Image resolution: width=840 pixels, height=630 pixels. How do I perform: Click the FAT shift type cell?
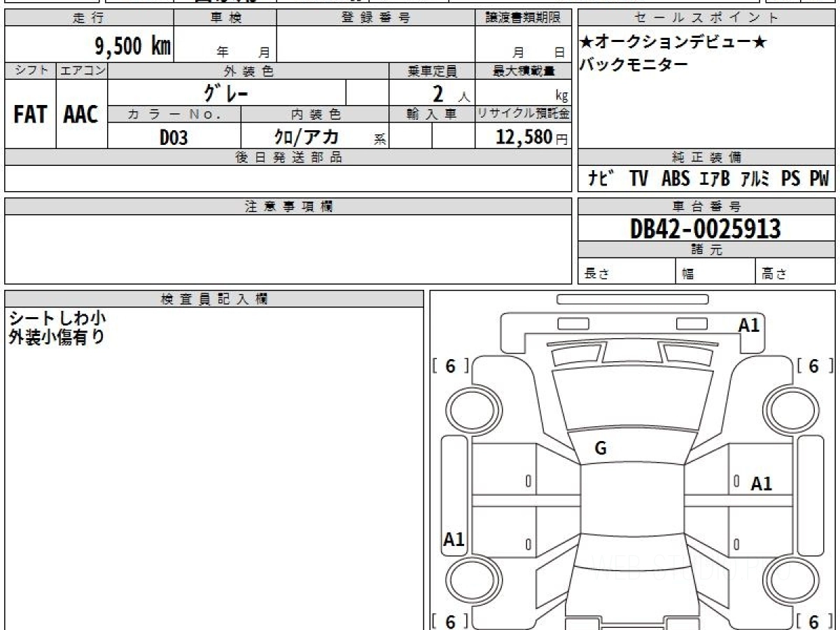(30, 114)
